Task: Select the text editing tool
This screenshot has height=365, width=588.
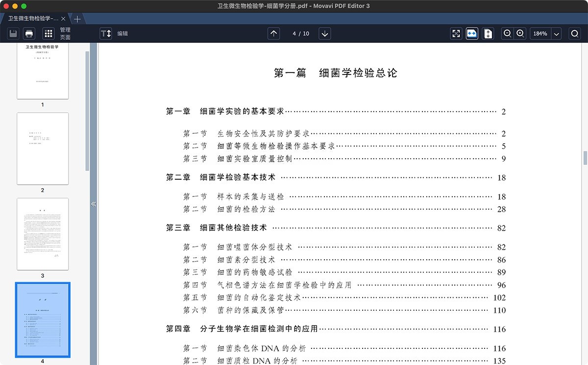Action: point(106,33)
